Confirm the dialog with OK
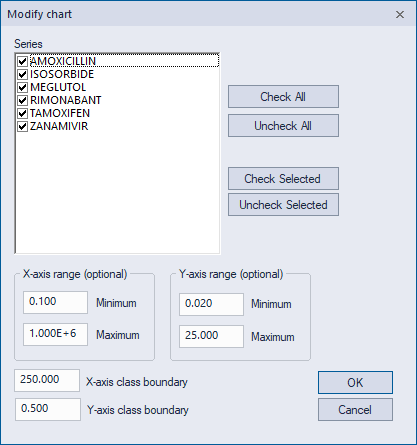Viewport: 417px width, 445px height. click(x=355, y=382)
